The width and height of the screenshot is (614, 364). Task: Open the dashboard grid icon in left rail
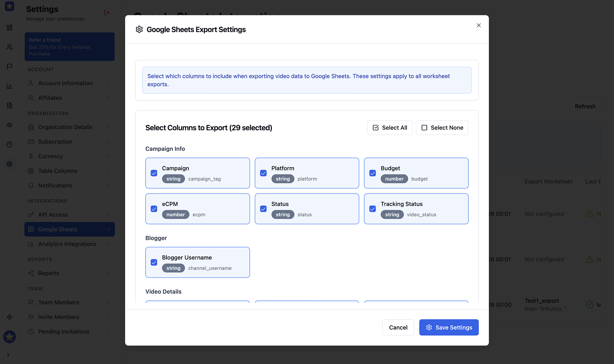click(x=9, y=28)
